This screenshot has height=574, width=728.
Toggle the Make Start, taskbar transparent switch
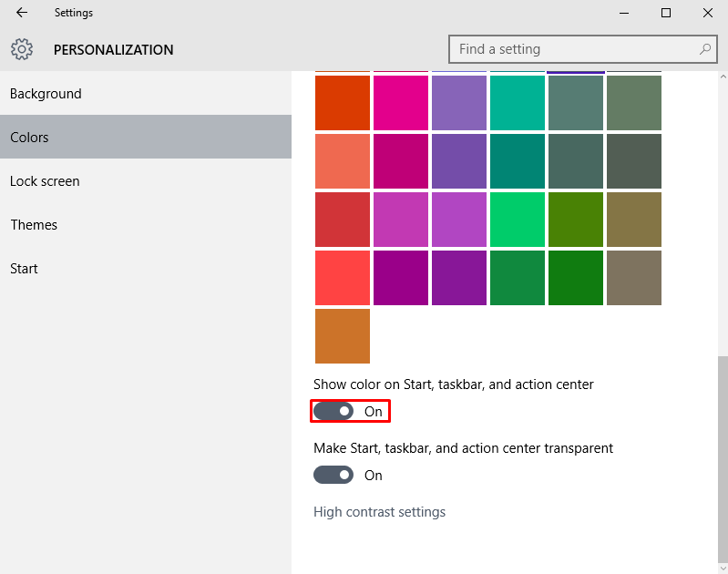click(333, 475)
